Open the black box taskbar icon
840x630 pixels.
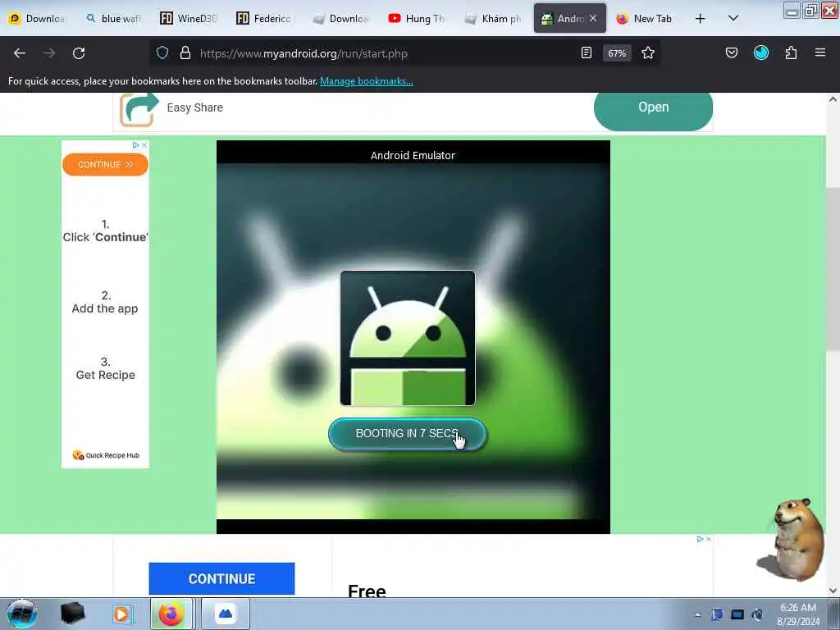pyautogui.click(x=72, y=614)
